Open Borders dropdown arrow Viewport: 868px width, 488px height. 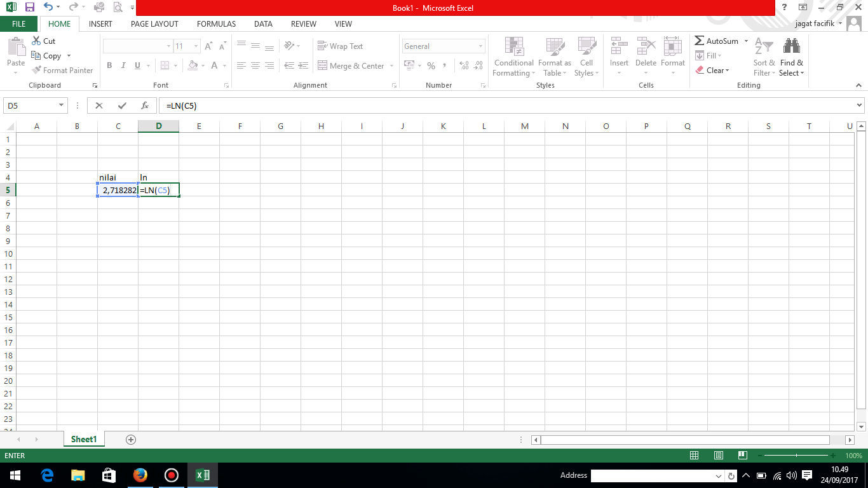(x=176, y=65)
